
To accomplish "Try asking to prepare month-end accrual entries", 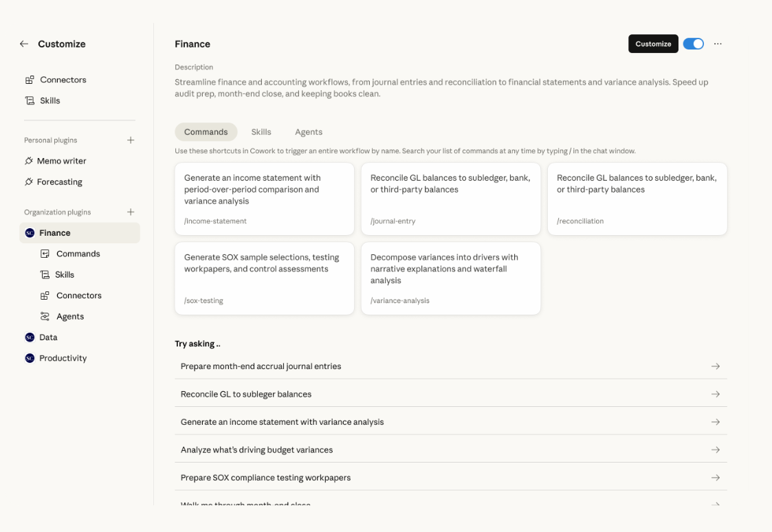I will tap(261, 366).
